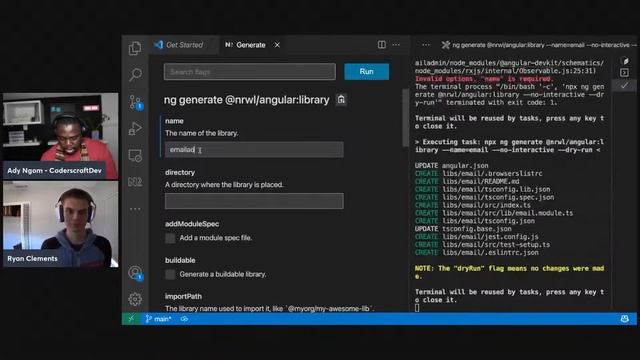Click the remote window indicator in status bar
This screenshot has width=640, height=360.
(x=131, y=319)
